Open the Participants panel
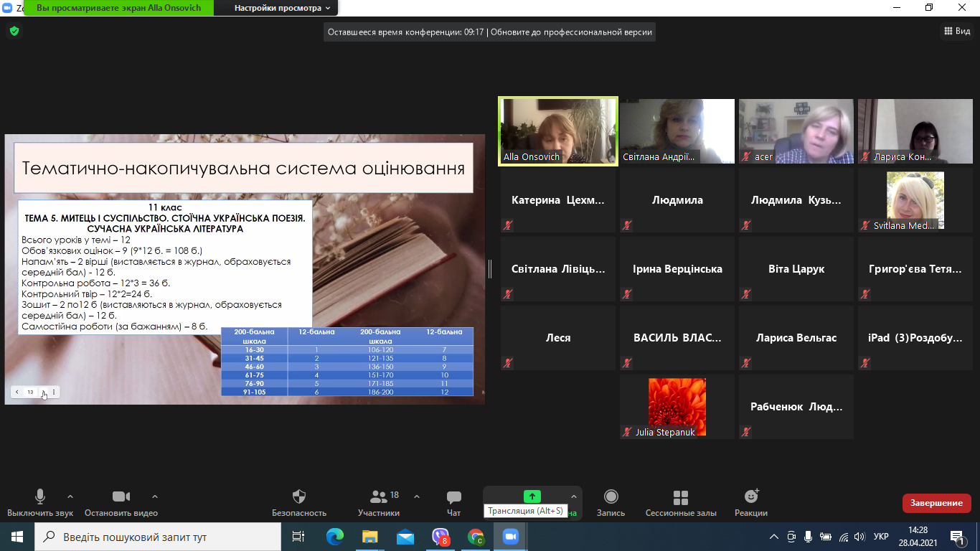 coord(379,496)
